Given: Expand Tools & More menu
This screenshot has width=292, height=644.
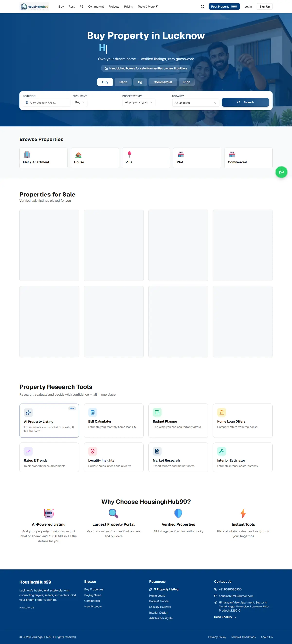Looking at the screenshot, I should pos(148,7).
